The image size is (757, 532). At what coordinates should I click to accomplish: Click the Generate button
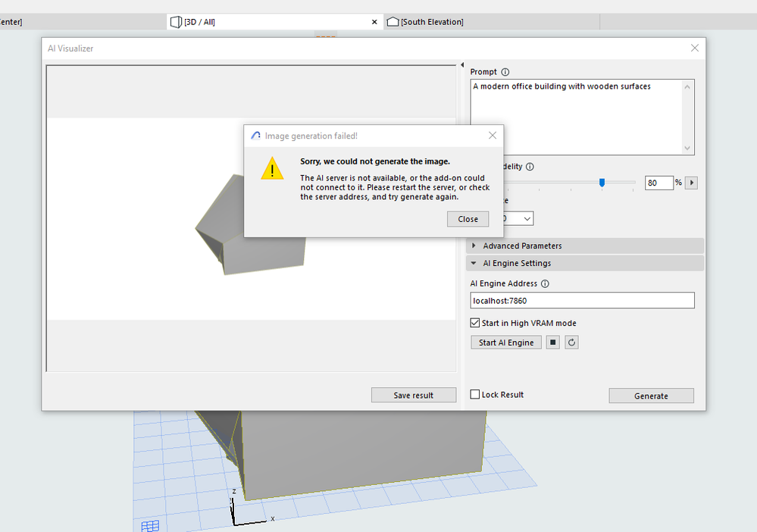pyautogui.click(x=651, y=396)
